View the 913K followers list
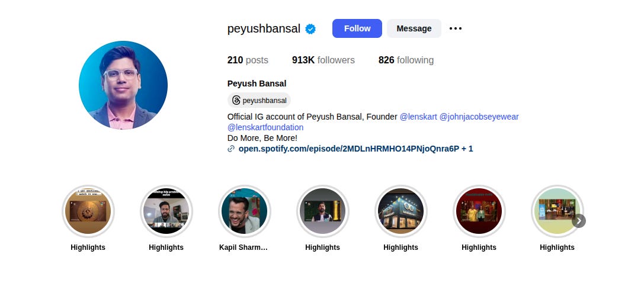 tap(323, 60)
